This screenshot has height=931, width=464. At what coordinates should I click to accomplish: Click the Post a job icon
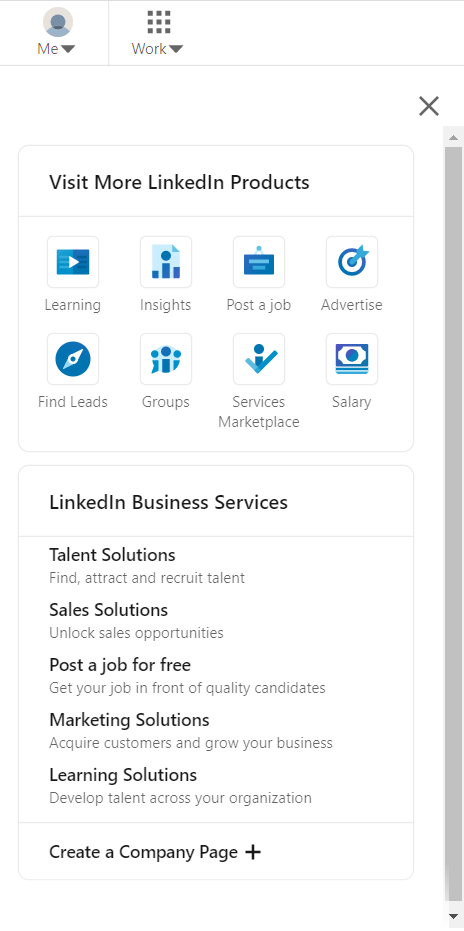(x=259, y=262)
